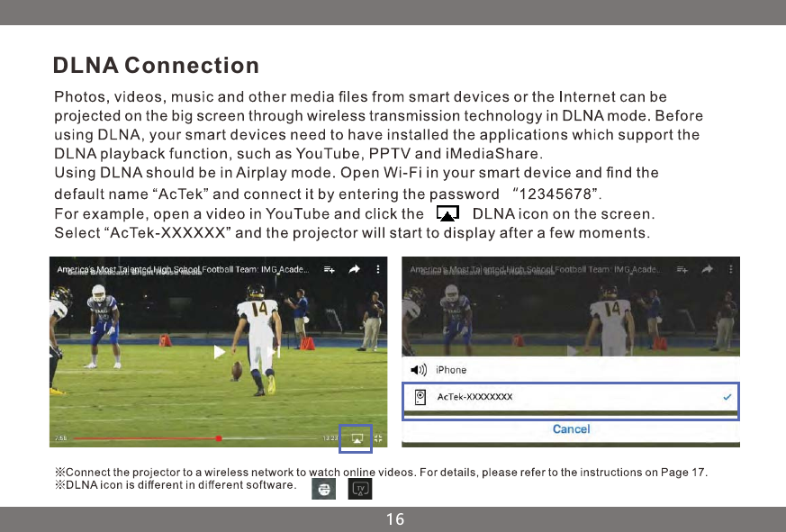The image size is (786, 532).
Task: Click the red progress bar scrubber dot
Action: point(219,438)
